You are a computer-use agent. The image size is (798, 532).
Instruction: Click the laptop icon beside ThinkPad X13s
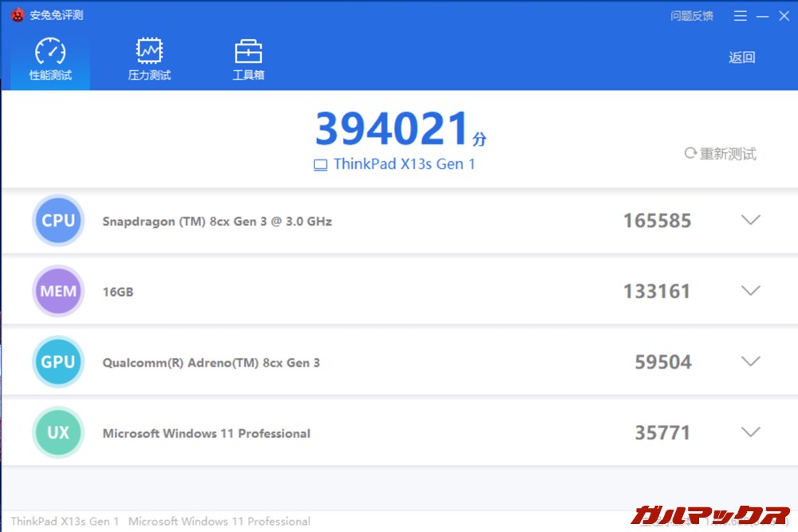click(x=321, y=165)
